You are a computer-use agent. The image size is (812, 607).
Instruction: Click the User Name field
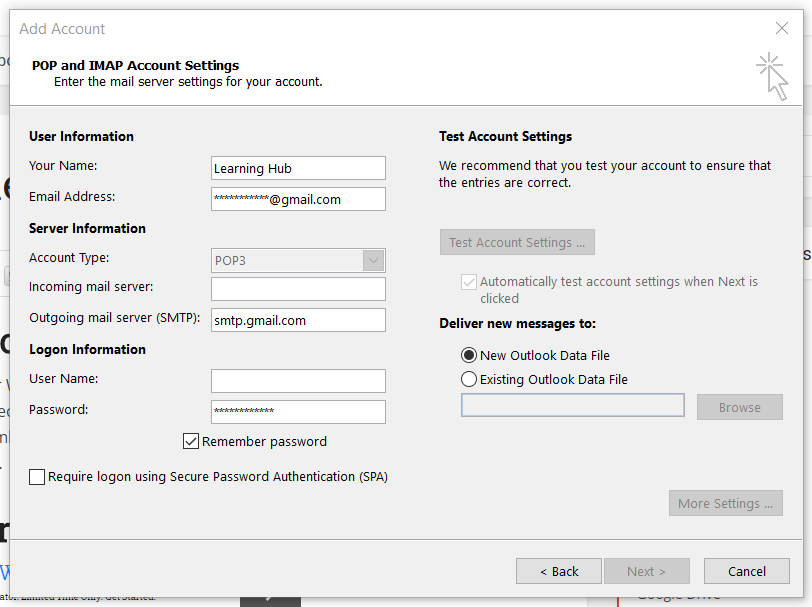coord(297,381)
